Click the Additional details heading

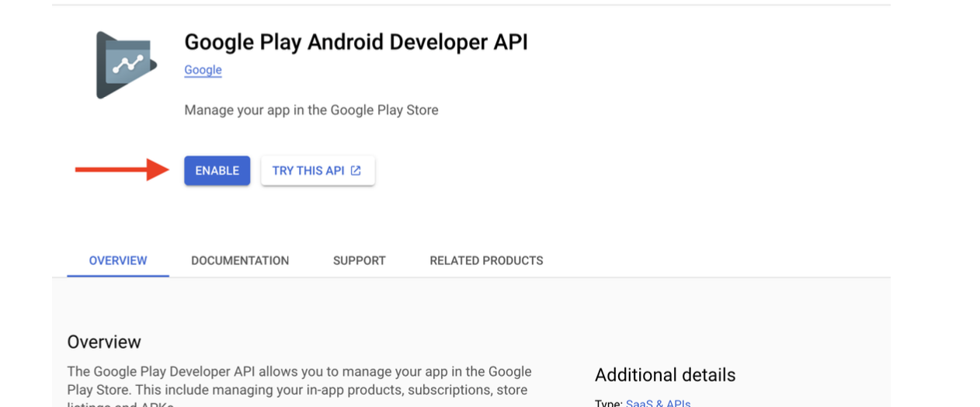665,375
